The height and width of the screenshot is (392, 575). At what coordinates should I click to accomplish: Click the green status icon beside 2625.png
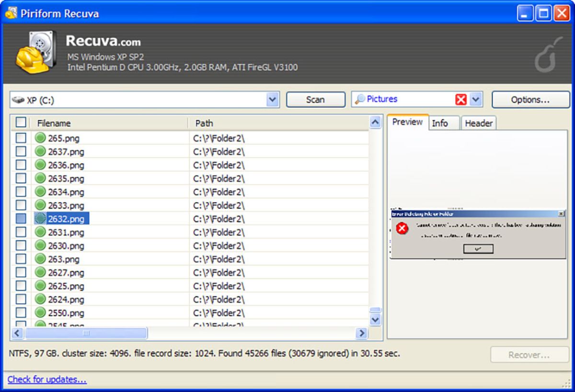pos(41,286)
